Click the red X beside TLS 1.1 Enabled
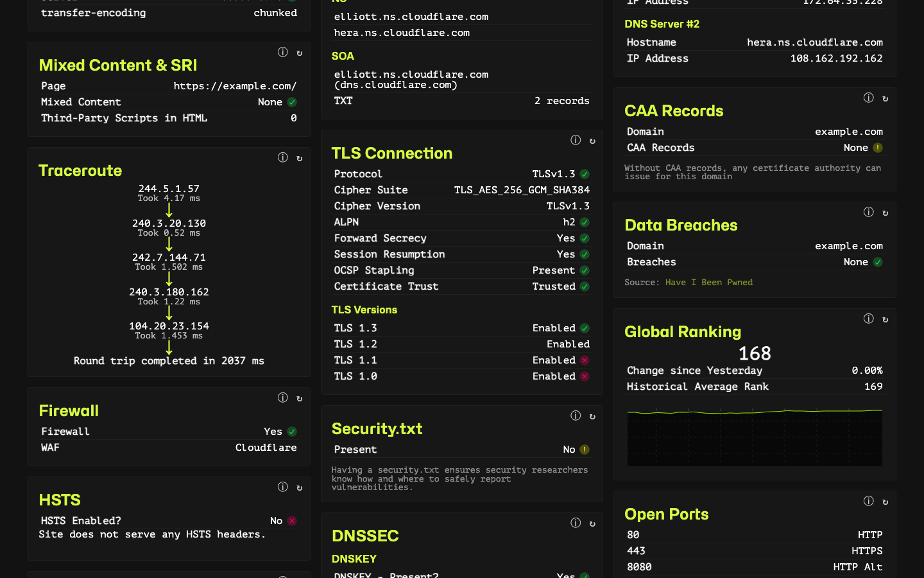 point(585,360)
